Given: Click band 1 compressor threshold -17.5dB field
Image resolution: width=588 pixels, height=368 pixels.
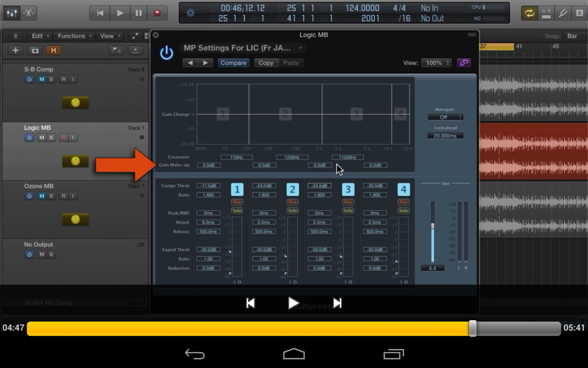Looking at the screenshot, I should tap(208, 186).
